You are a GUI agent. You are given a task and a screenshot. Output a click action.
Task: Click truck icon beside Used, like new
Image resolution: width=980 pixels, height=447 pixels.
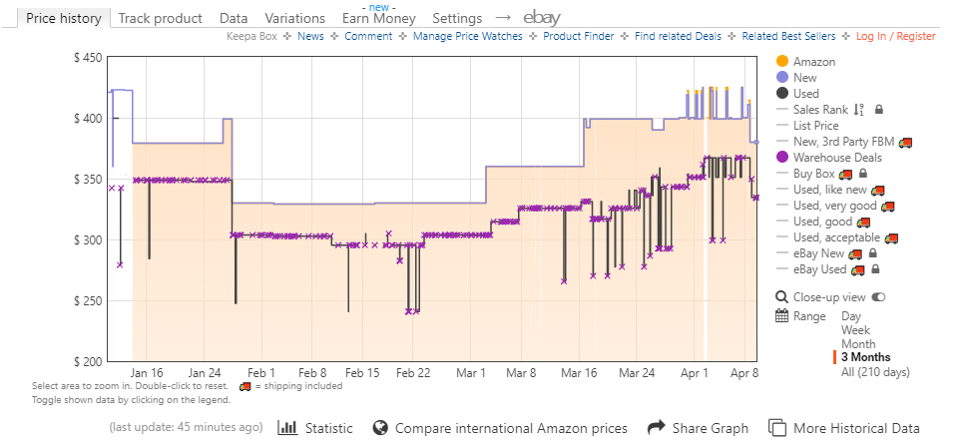tap(877, 191)
